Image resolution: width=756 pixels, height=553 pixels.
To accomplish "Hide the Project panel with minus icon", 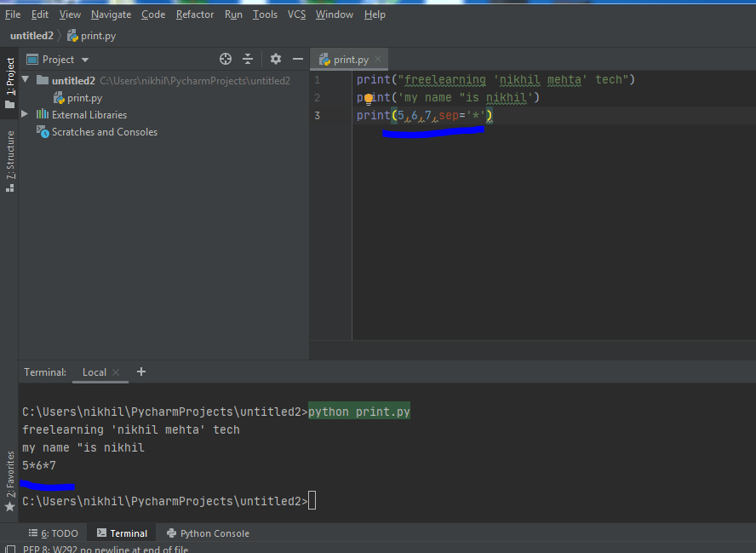I will (298, 59).
